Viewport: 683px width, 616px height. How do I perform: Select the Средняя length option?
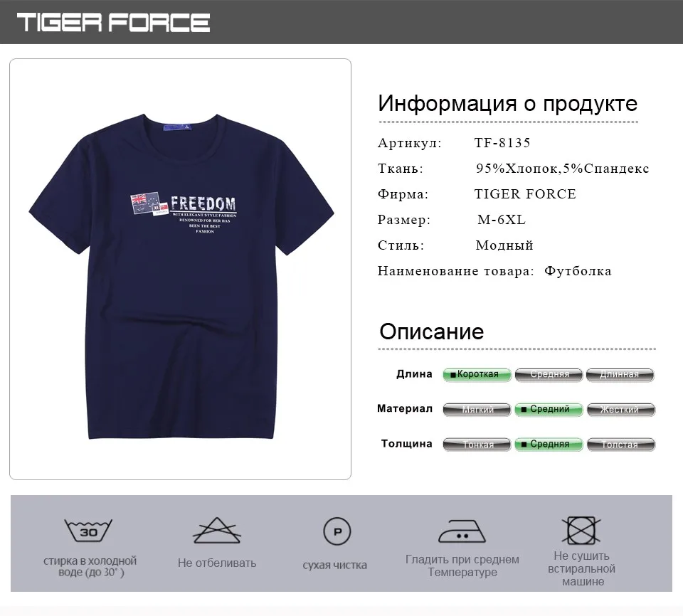coord(549,374)
